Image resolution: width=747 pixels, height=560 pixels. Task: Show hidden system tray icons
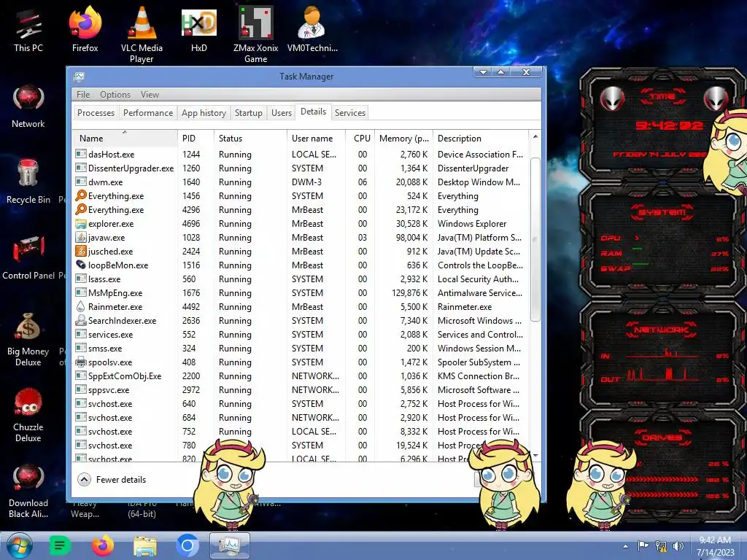[625, 546]
